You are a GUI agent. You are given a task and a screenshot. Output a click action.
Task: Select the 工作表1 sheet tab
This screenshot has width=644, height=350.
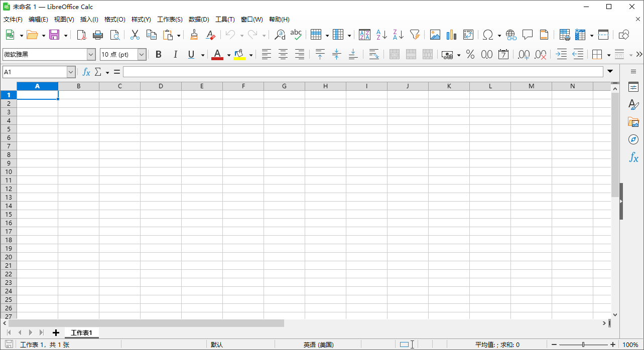point(82,332)
